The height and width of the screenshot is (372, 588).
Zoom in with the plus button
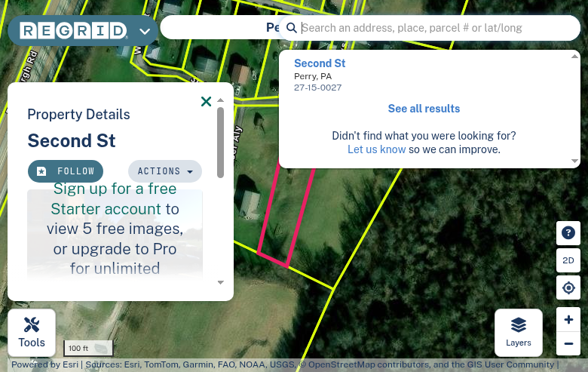pyautogui.click(x=568, y=319)
